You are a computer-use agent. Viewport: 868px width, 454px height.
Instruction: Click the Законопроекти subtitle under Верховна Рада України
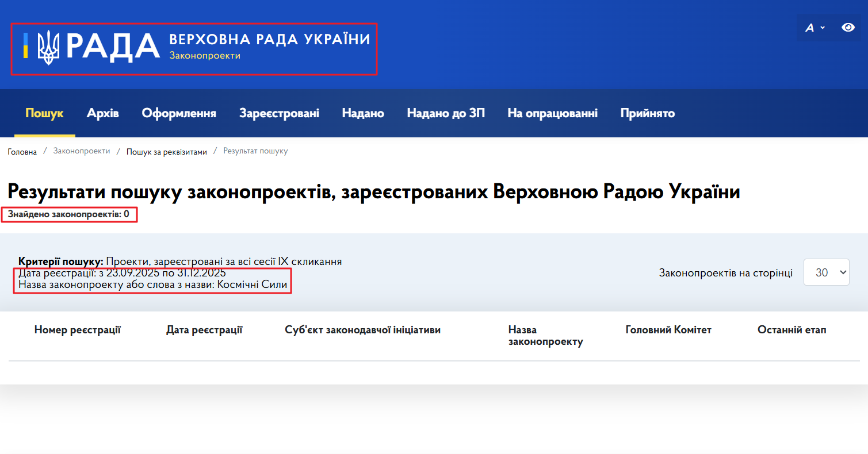(205, 56)
